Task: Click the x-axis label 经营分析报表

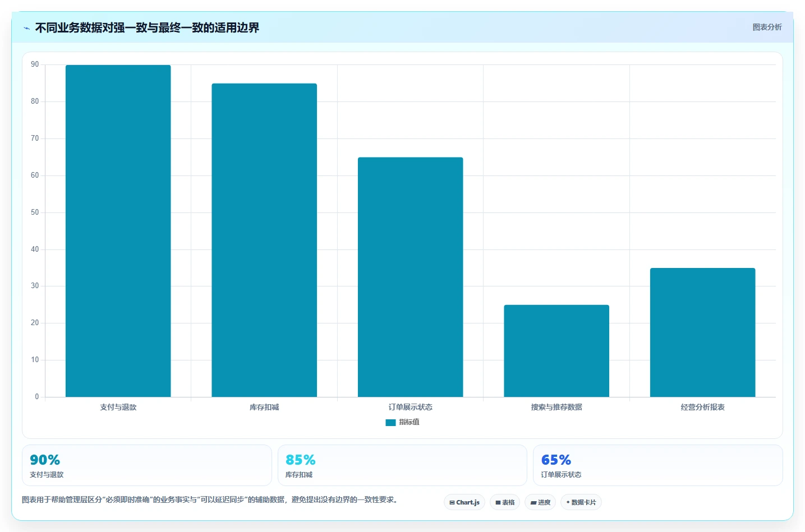Action: pyautogui.click(x=703, y=407)
